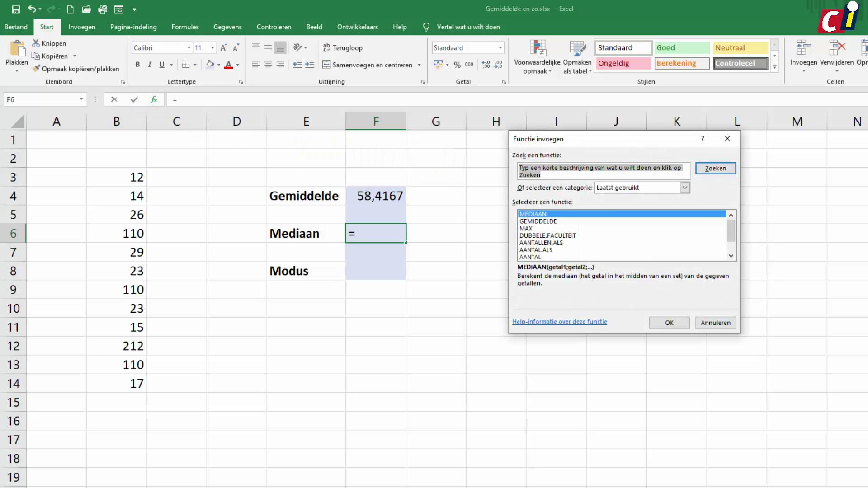Apply the Goed green cell style

(x=681, y=48)
